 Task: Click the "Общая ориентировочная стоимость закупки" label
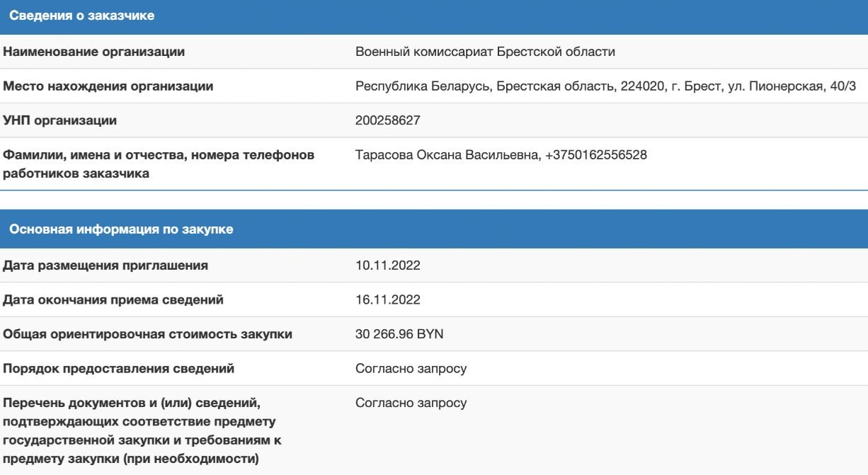click(147, 334)
